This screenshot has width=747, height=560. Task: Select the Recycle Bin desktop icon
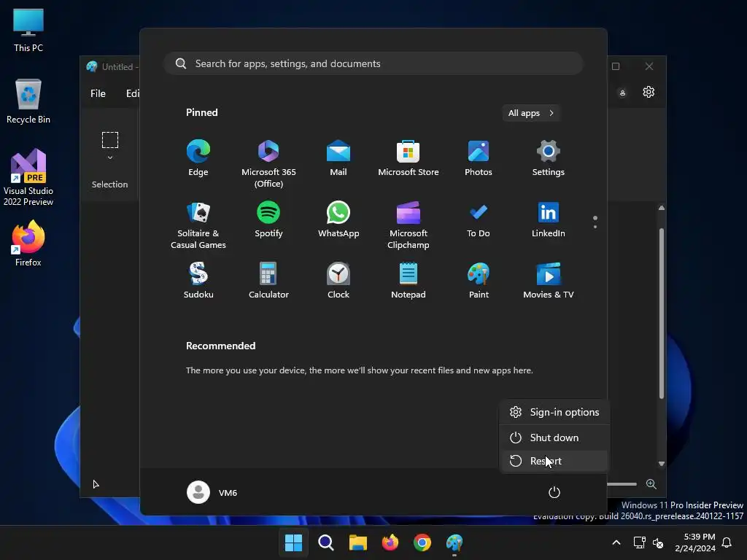[x=28, y=101]
